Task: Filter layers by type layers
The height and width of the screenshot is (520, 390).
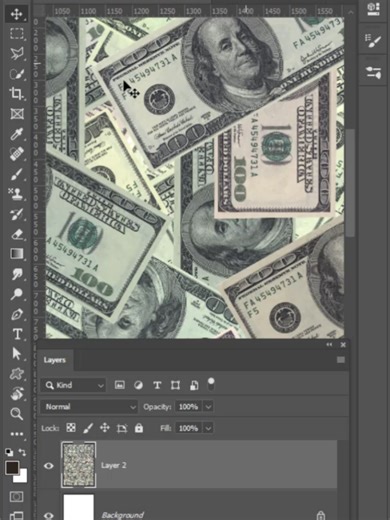Action: coord(157,385)
